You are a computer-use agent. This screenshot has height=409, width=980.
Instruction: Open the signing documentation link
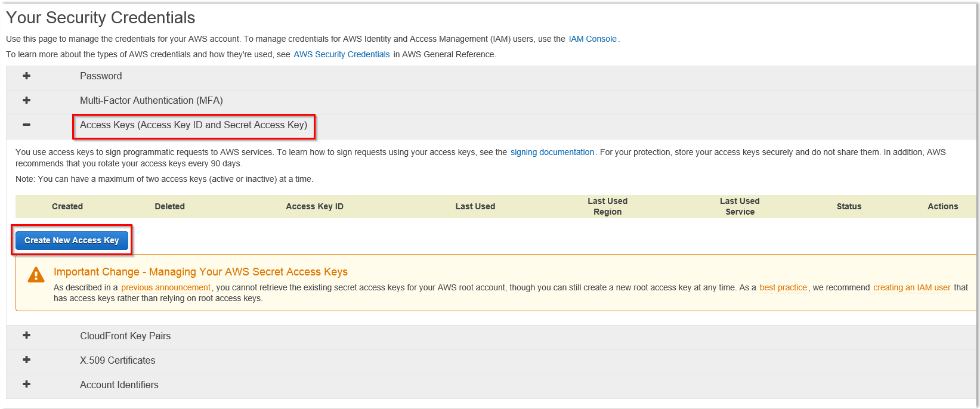pyautogui.click(x=552, y=152)
